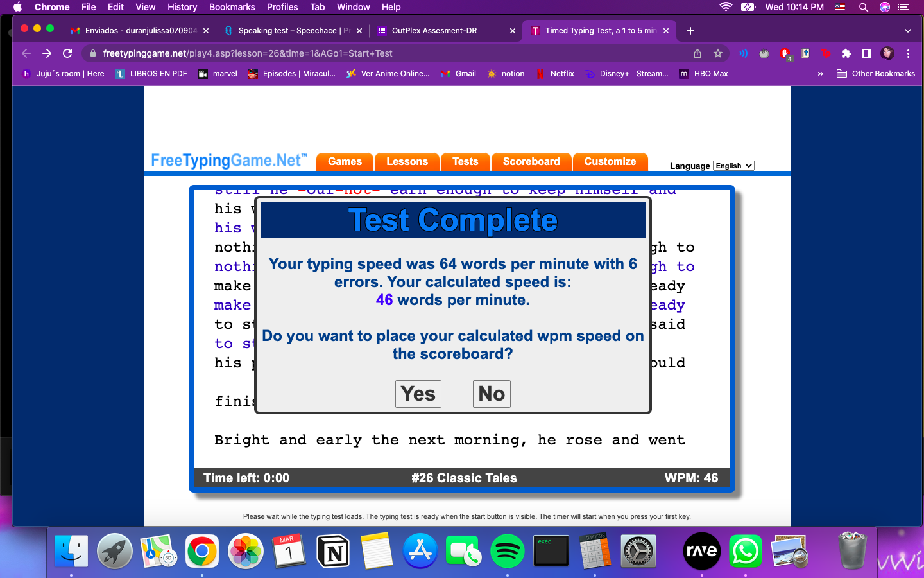Open Launchpad from the Dock
924x578 pixels.
(115, 551)
